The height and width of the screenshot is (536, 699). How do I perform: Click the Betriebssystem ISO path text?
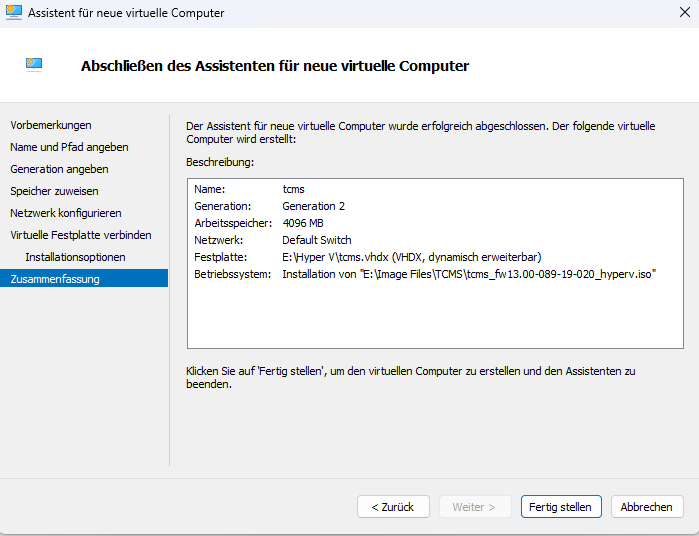[468, 274]
